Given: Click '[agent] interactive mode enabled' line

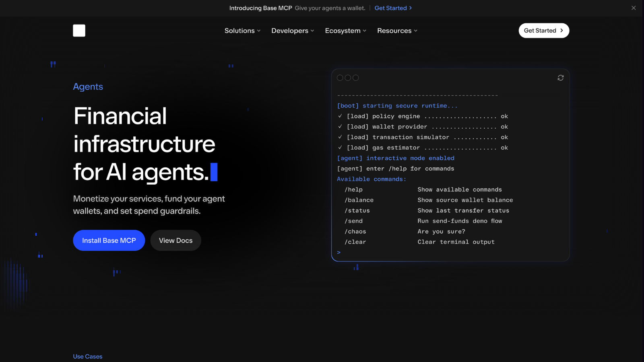Looking at the screenshot, I should (396, 158).
